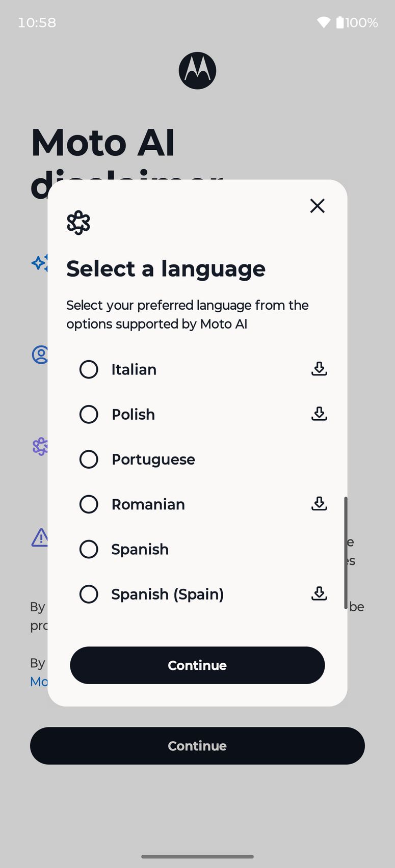Tap the Android navigation gesture bar
Viewport: 395px width, 868px height.
pyautogui.click(x=197, y=856)
